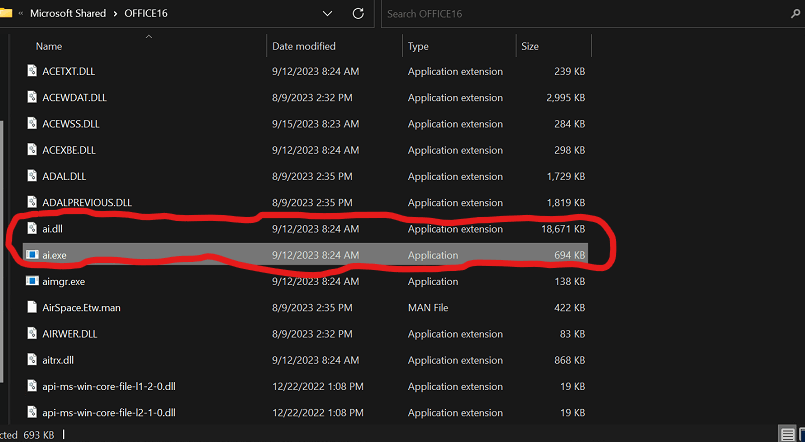Expand the hidden breadcrumb path chevrons
Screen dimensions: 805x442
tap(21, 13)
